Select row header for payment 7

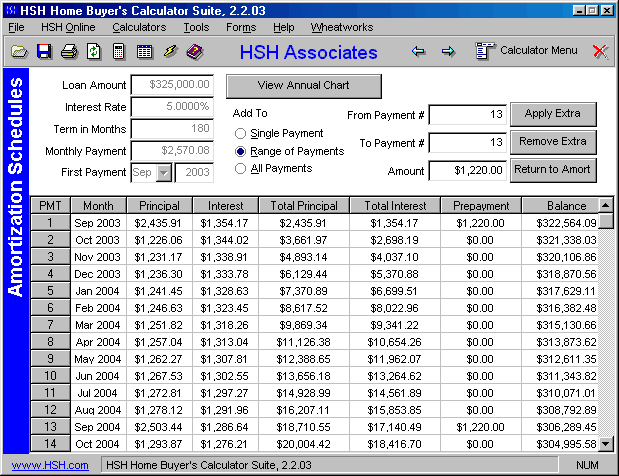pos(51,325)
